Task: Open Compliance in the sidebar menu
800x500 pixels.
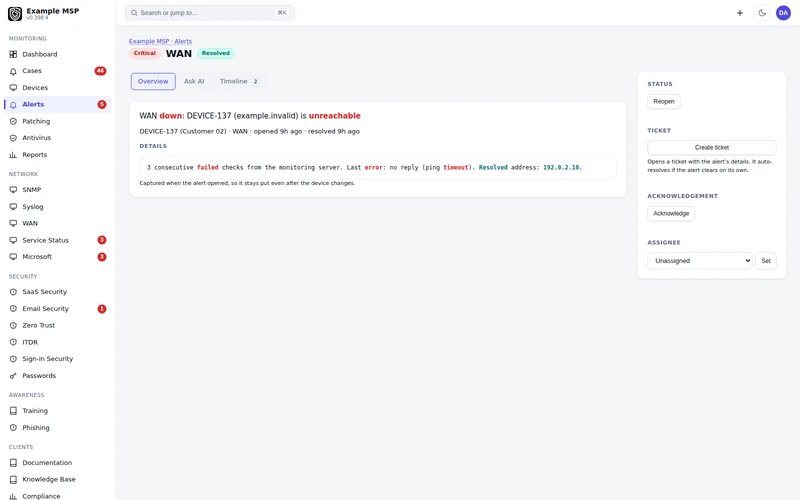Action: pyautogui.click(x=58, y=496)
